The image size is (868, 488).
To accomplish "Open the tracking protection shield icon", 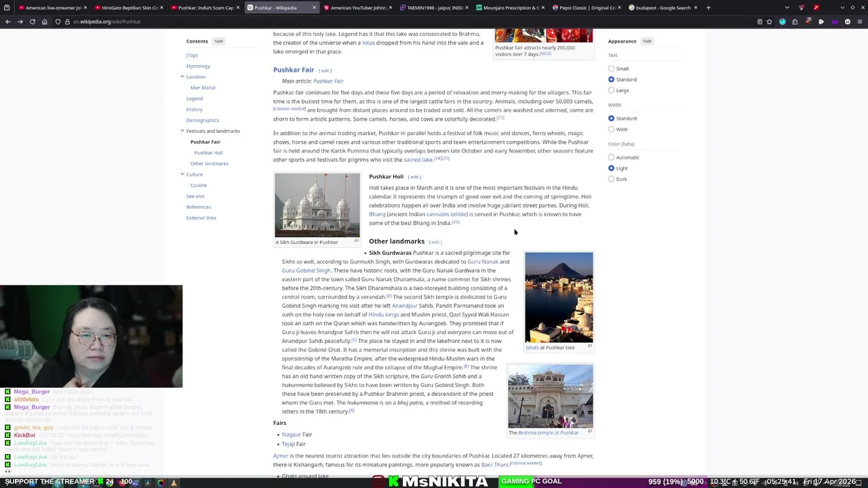I will click(58, 22).
